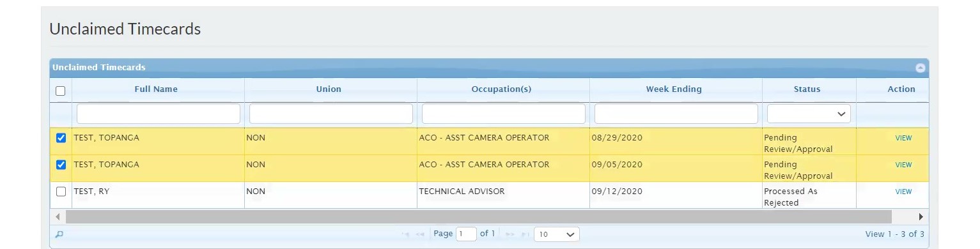Open the Status filter dropdown
Screen dimensions: 980x249
coord(809,114)
